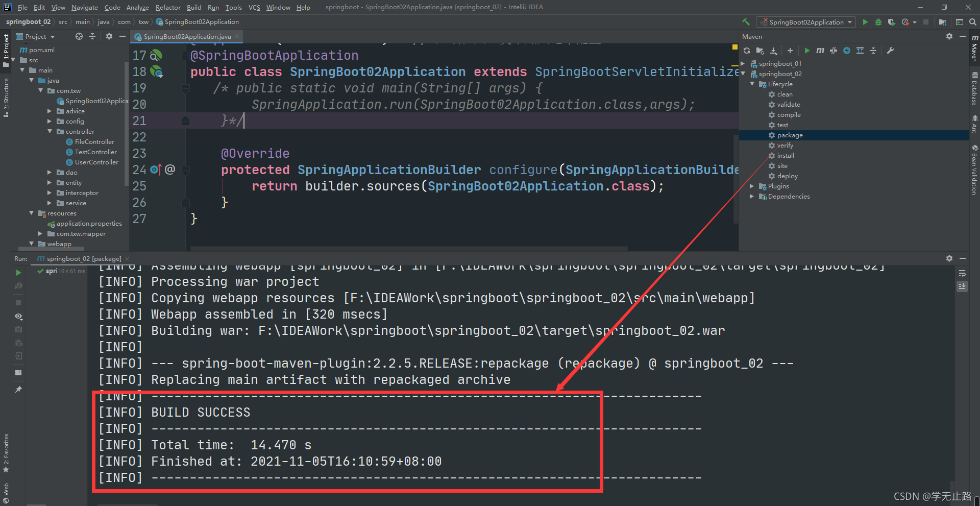980x506 pixels.
Task: Toggle Offline Mode in Maven toolbar
Action: tap(834, 51)
